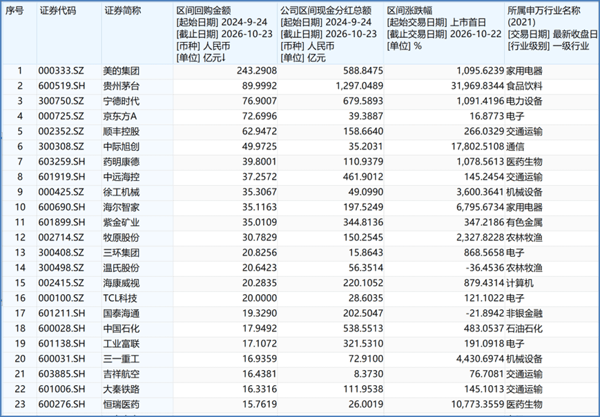
Task: Click stock code 601138.SH
Action: pos(62,344)
